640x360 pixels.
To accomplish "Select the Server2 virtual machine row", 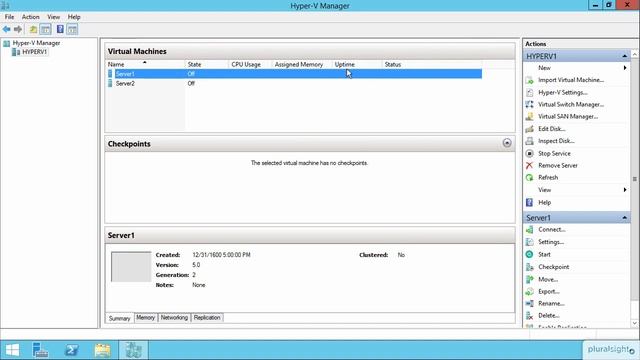I will 294,83.
